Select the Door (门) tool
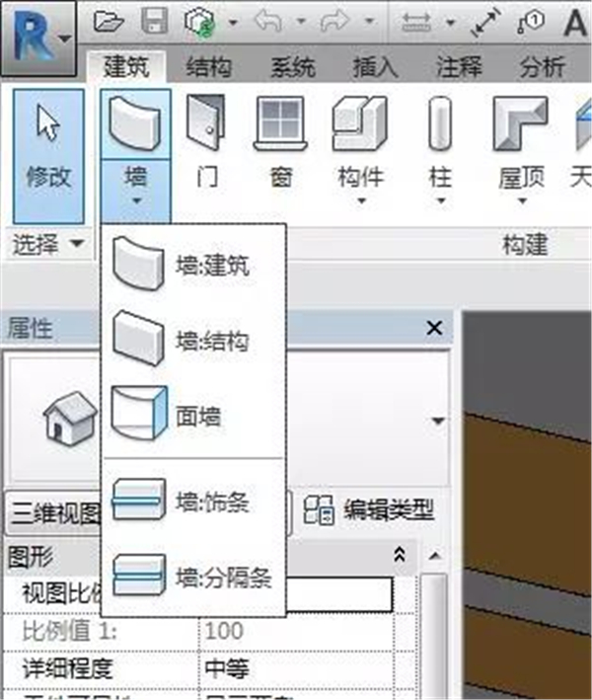This screenshot has width=592, height=700. pos(206,143)
